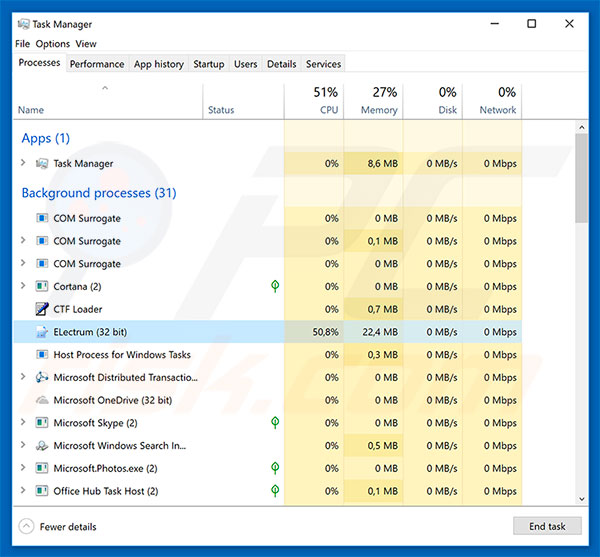Click the Microsoft.Photos.exe process icon
The height and width of the screenshot is (557, 600).
pos(42,468)
